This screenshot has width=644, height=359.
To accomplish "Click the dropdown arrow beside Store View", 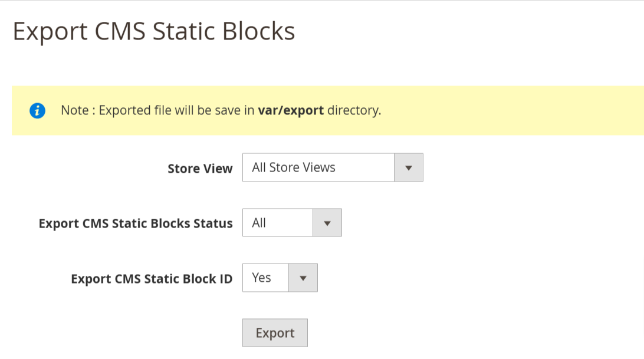I will pyautogui.click(x=408, y=167).
